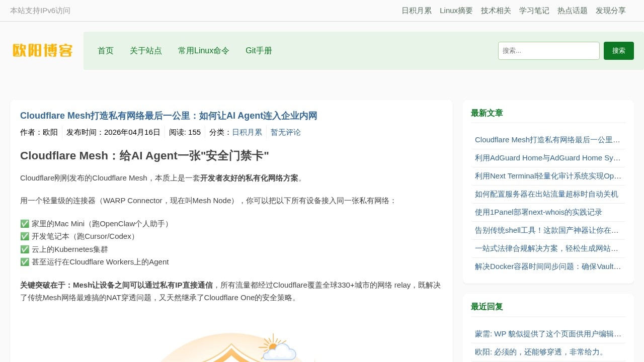Click 日积月累 in the top bar

417,10
